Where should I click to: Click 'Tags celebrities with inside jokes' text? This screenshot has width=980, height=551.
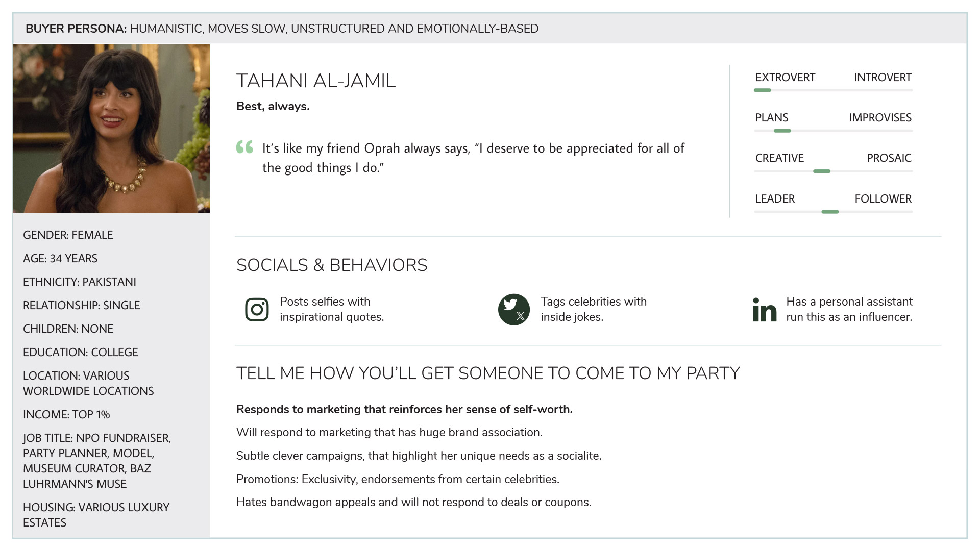[593, 309]
